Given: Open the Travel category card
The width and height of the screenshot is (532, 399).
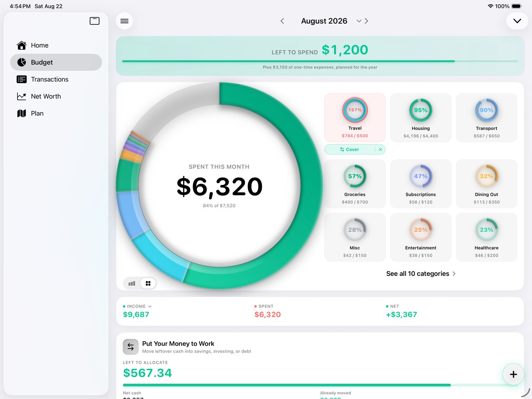Looking at the screenshot, I should pos(355,118).
